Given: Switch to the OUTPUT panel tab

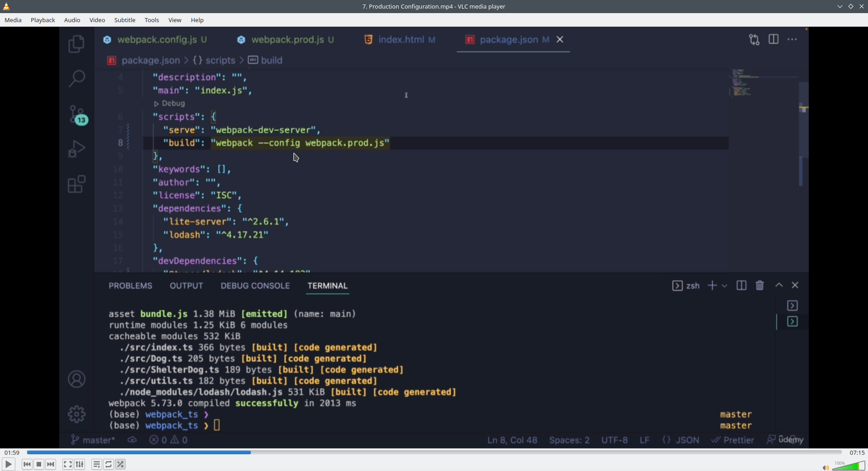Looking at the screenshot, I should [186, 286].
